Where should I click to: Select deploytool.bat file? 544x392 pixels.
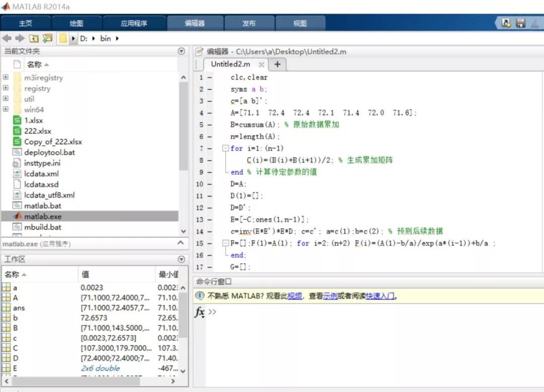(49, 152)
